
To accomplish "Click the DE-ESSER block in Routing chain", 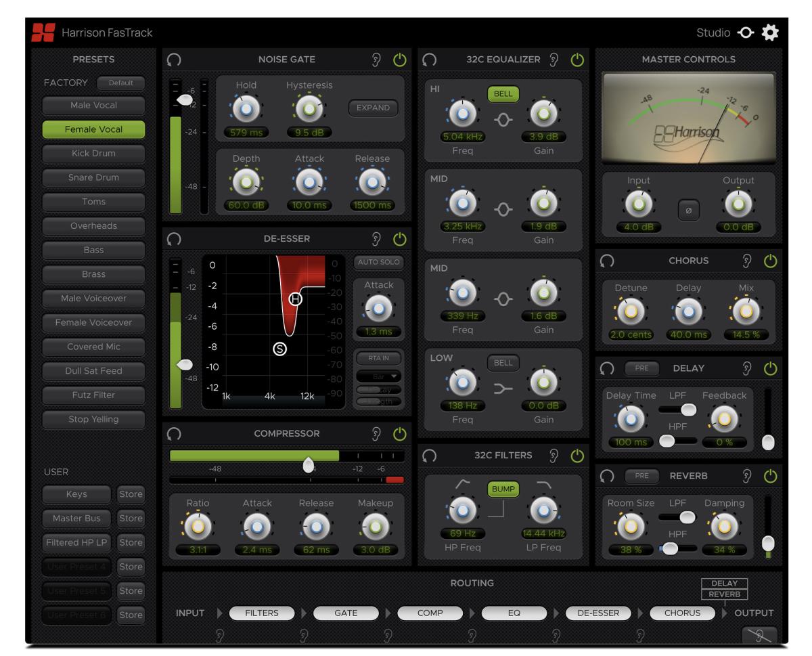I will (599, 613).
